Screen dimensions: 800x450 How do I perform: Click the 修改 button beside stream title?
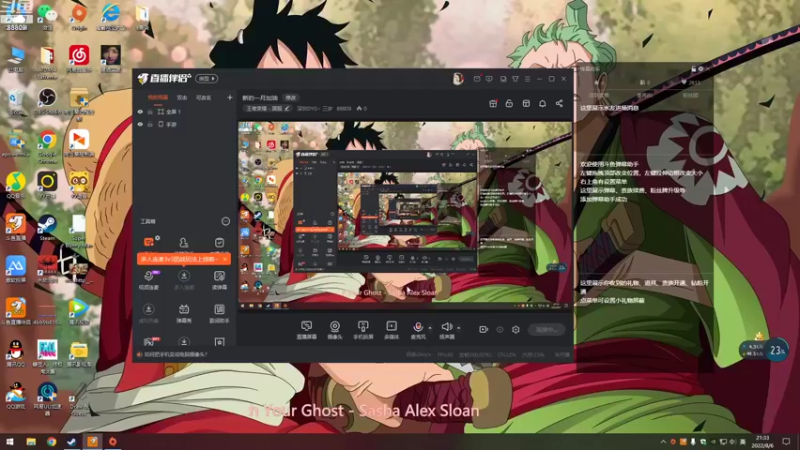291,97
